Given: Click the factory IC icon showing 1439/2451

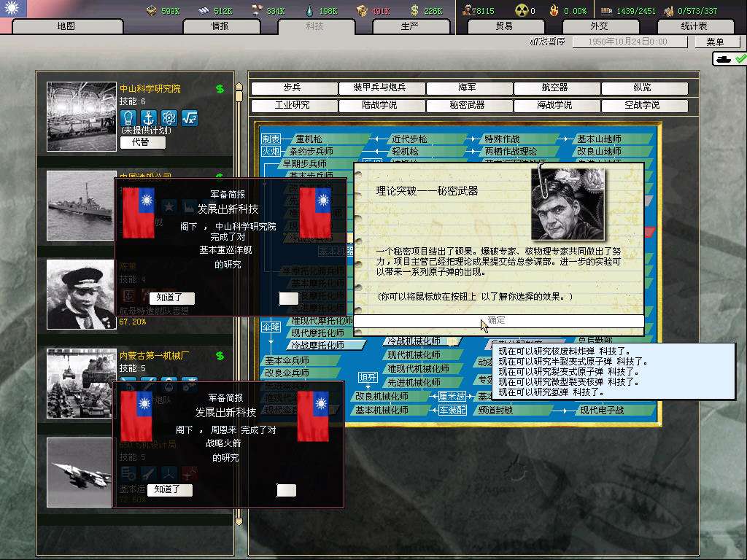Looking at the screenshot, I should coord(606,10).
